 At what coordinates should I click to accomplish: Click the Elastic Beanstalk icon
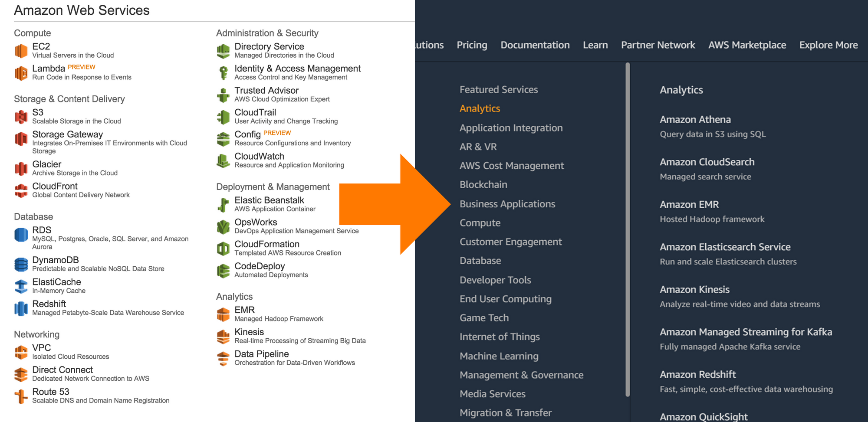point(223,205)
